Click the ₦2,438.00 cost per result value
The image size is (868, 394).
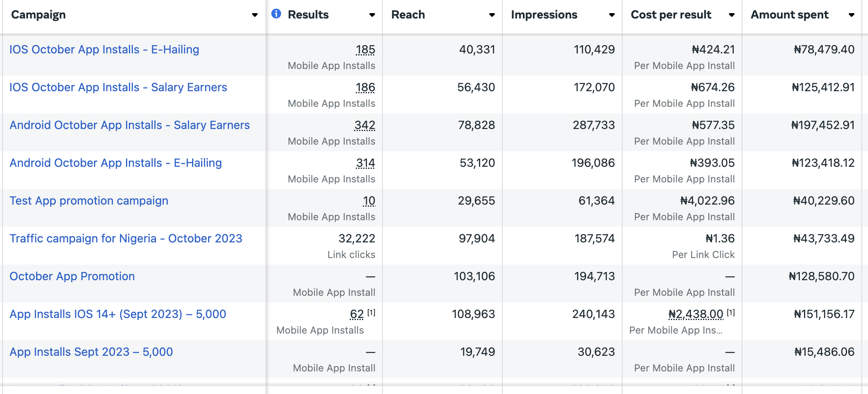(696, 314)
